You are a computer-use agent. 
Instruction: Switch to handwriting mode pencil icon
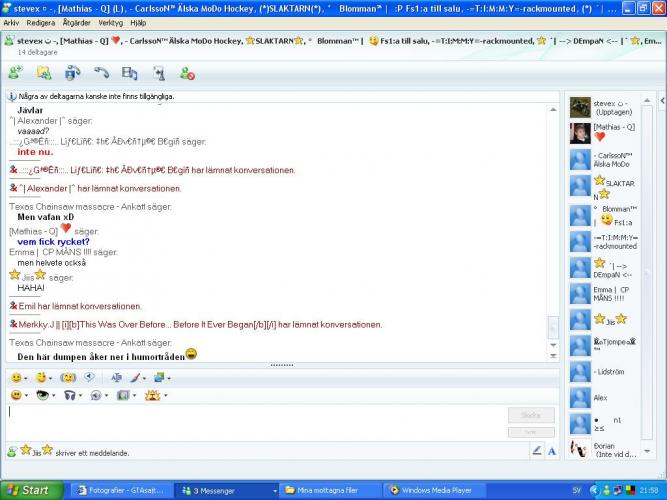tap(537, 451)
